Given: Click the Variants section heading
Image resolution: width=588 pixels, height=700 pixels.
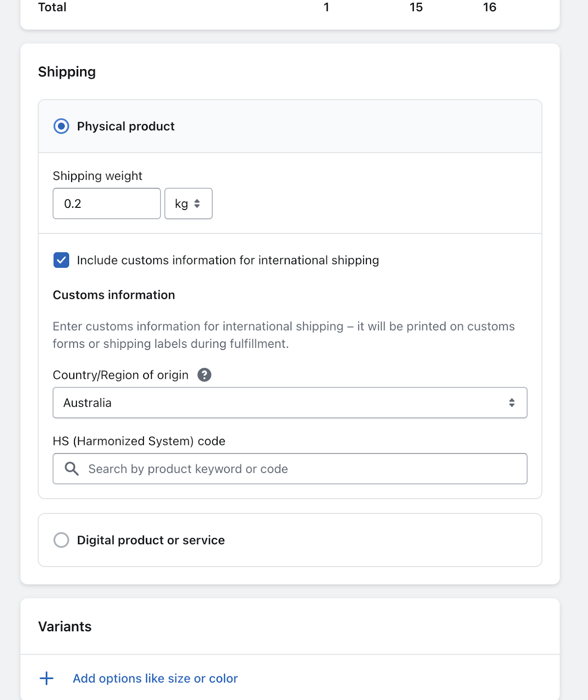Looking at the screenshot, I should pyautogui.click(x=65, y=626).
